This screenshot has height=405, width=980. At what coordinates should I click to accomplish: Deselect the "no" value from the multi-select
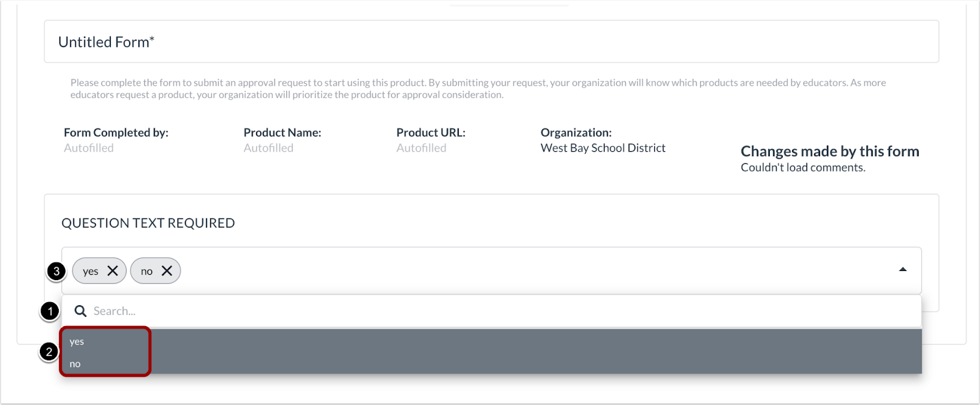168,270
